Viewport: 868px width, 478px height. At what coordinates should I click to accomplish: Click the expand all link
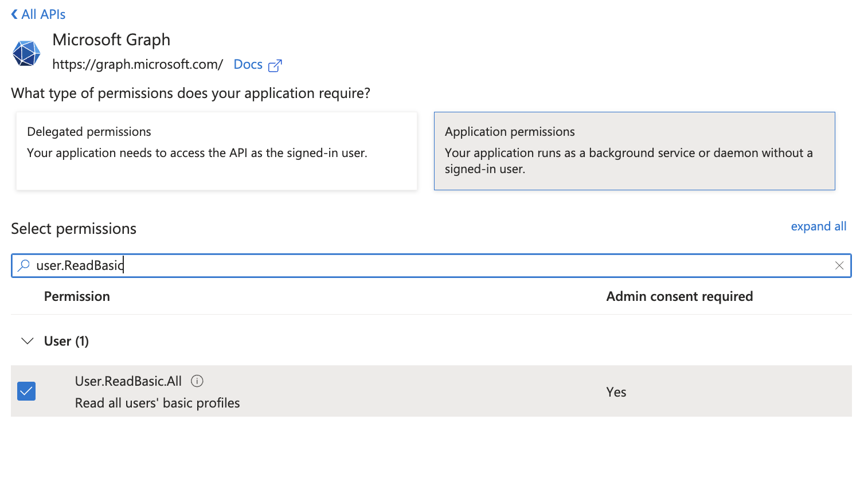818,226
